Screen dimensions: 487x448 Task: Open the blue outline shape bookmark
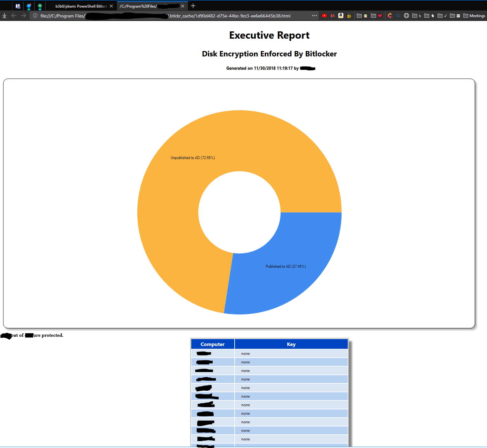tap(398, 16)
